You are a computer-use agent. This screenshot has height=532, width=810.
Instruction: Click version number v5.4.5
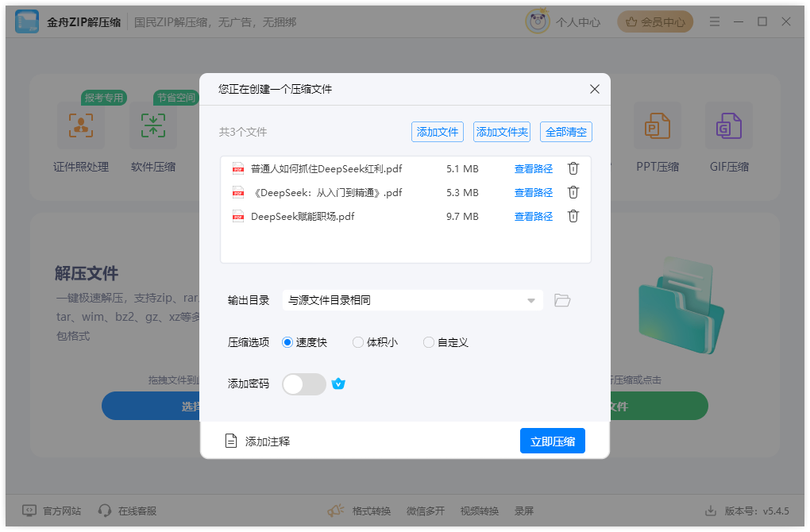(776, 511)
